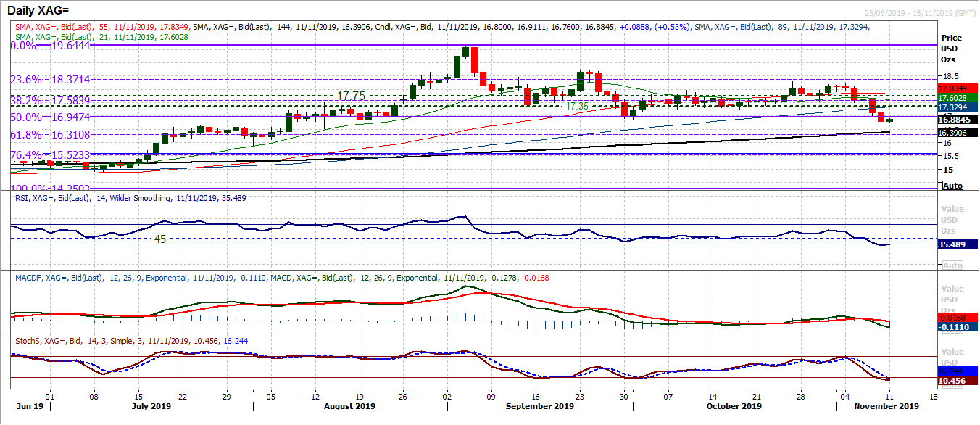980x425 pixels.
Task: Click the 10.456 stochastic value tag
Action: pos(957,381)
